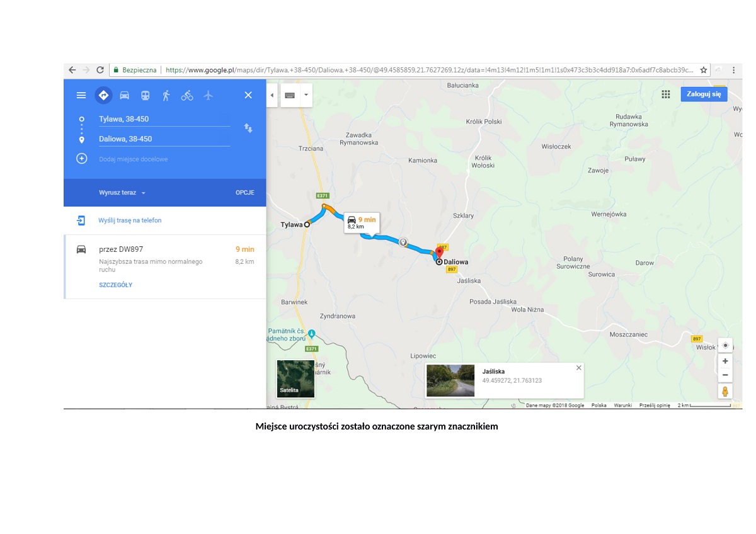Viewport: 756px width, 534px height.
Task: Choose the public transit mode
Action: pyautogui.click(x=146, y=95)
